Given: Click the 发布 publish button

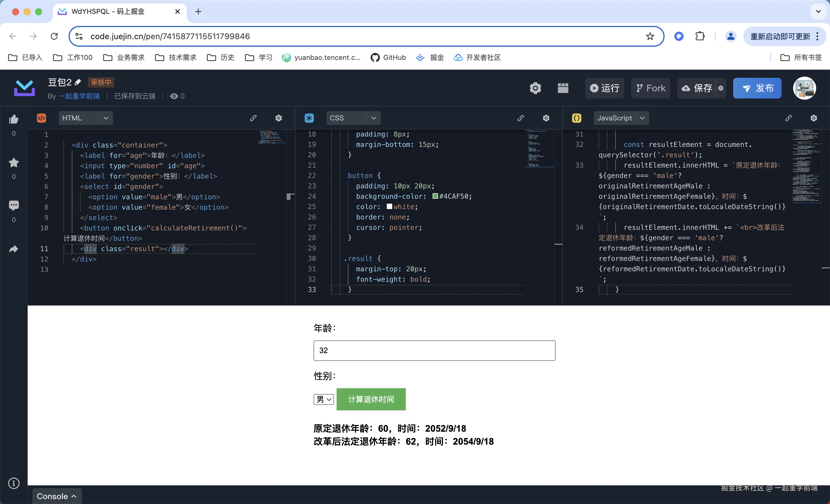Looking at the screenshot, I should 757,88.
